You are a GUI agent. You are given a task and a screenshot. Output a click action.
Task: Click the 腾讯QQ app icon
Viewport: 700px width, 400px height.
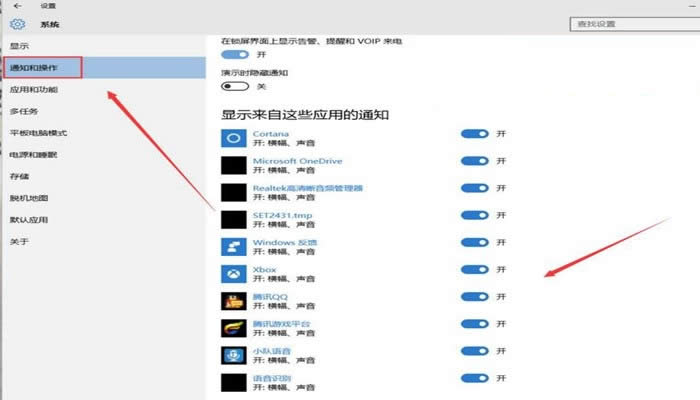click(231, 301)
